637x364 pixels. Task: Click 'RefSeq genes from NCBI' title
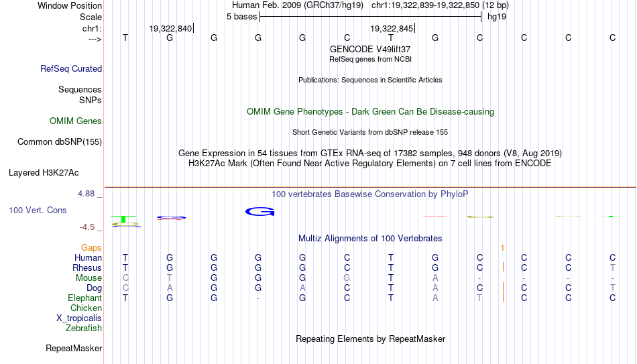[371, 59]
